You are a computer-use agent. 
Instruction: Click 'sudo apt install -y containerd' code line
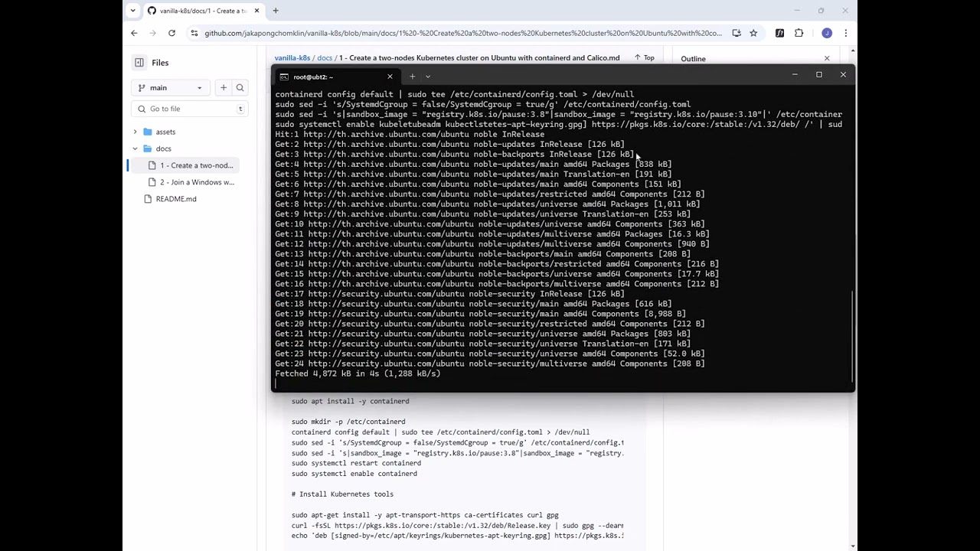(350, 401)
